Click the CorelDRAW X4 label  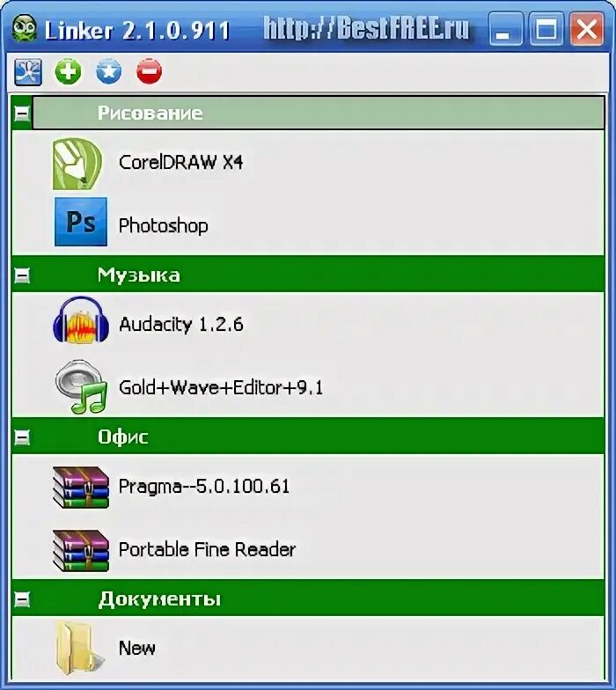(181, 162)
